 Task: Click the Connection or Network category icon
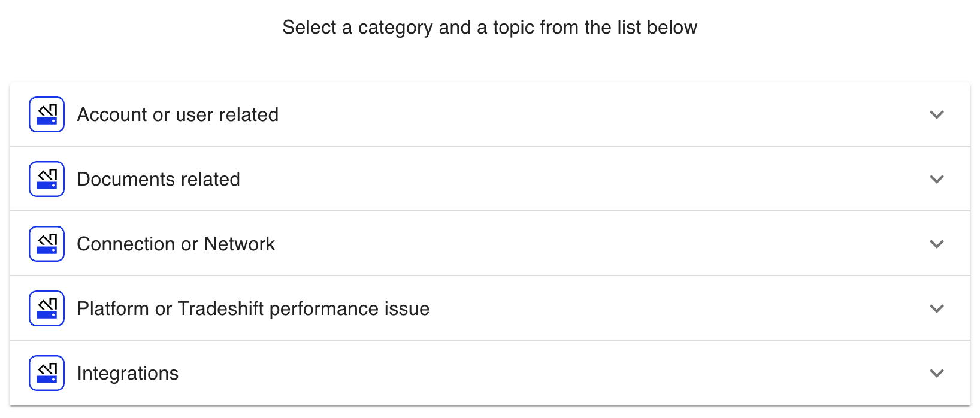point(47,244)
